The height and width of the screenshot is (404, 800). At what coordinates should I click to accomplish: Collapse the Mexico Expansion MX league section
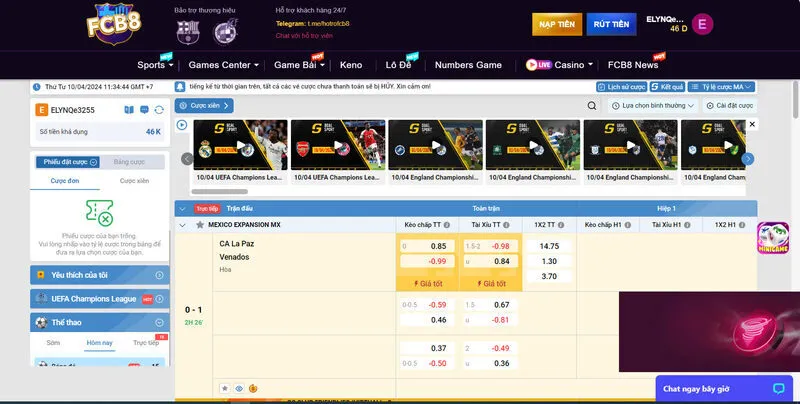(x=182, y=225)
